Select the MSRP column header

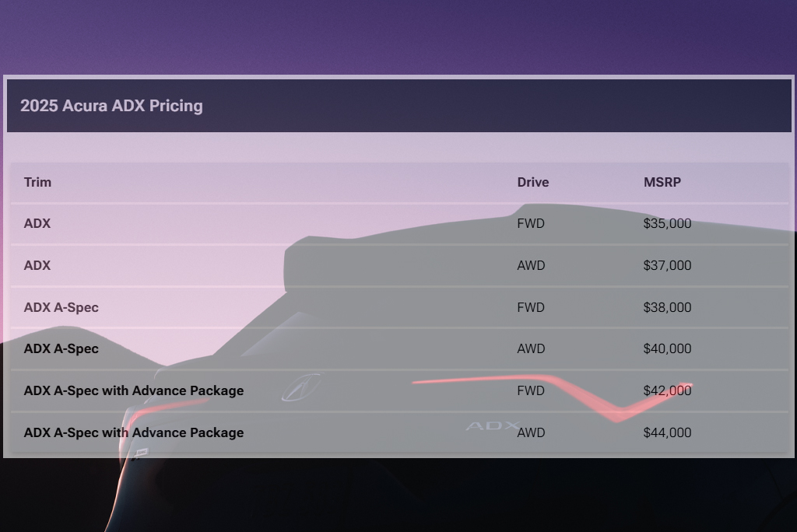662,182
